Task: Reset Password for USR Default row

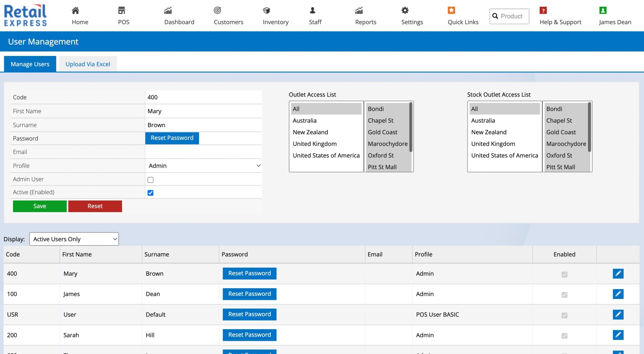Action: 250,314
